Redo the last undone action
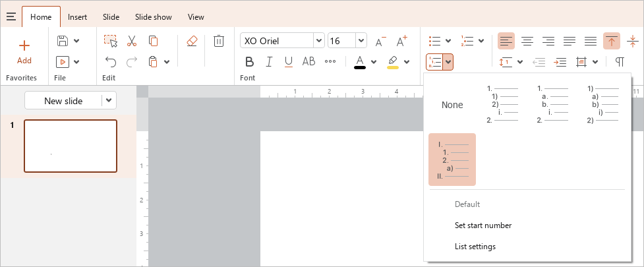This screenshot has width=644, height=267. (132, 62)
